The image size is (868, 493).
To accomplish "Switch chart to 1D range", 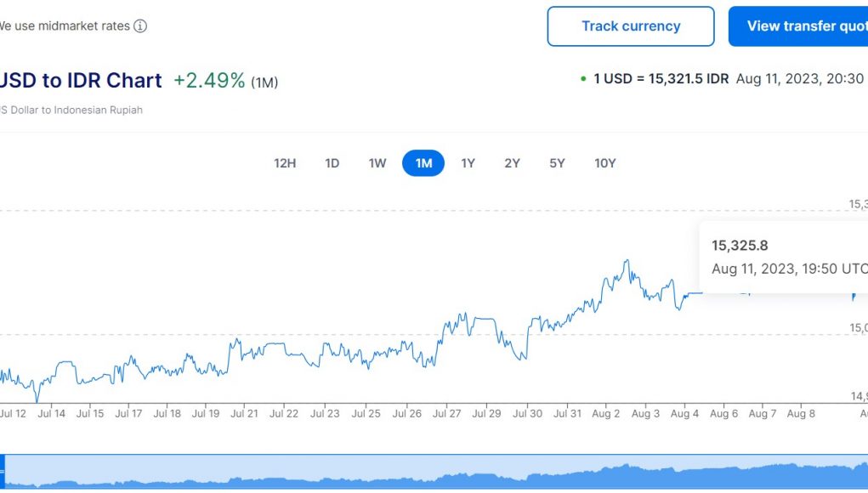I will coord(332,163).
